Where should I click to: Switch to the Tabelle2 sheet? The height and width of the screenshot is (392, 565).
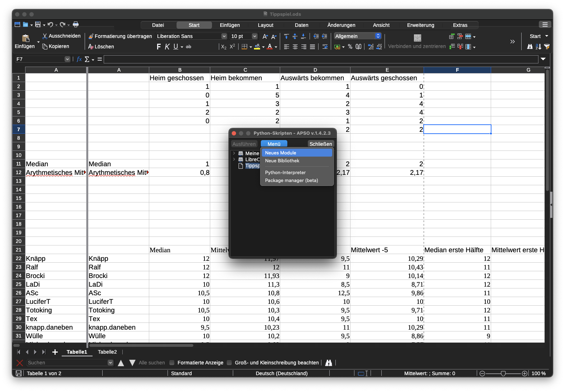[x=107, y=352]
